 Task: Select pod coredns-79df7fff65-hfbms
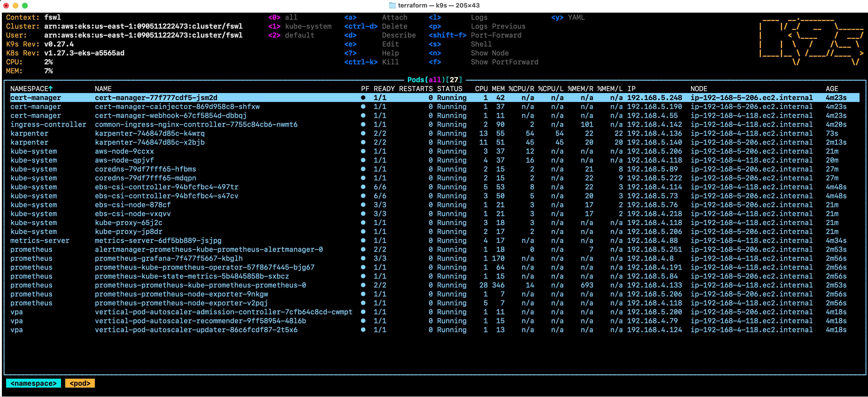435,169
